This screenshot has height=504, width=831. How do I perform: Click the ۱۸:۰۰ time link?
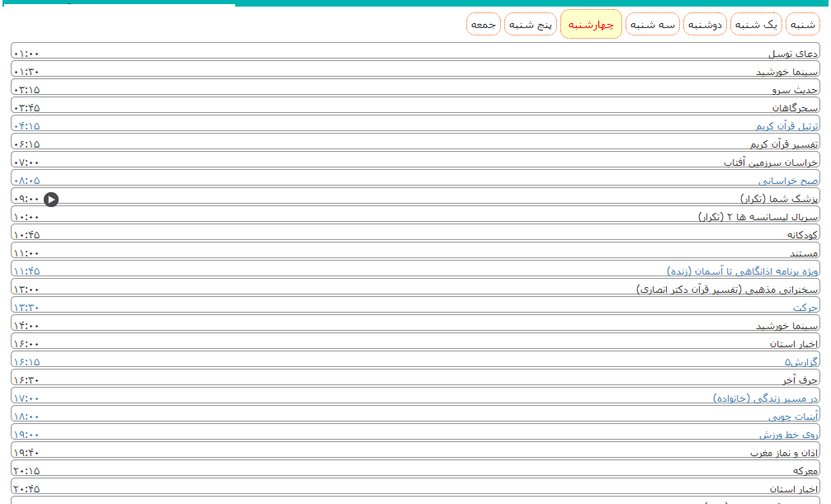click(26, 417)
